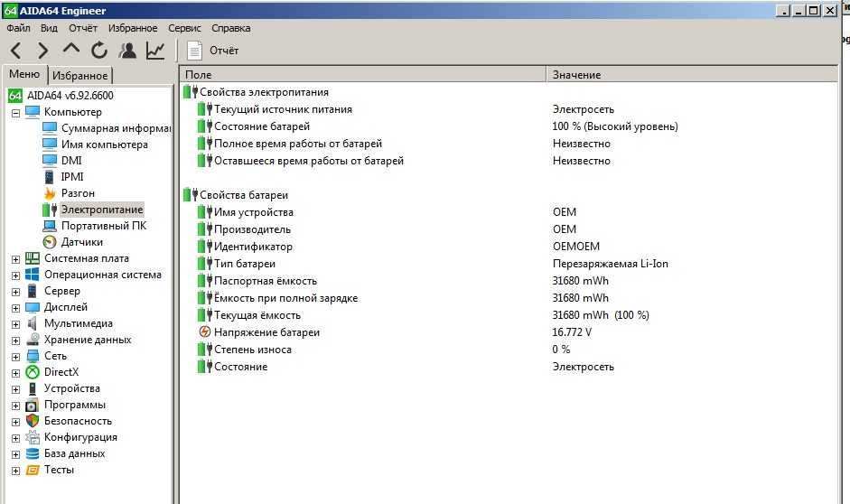Expand the Тесты tree node
850x504 pixels.
[x=15, y=471]
